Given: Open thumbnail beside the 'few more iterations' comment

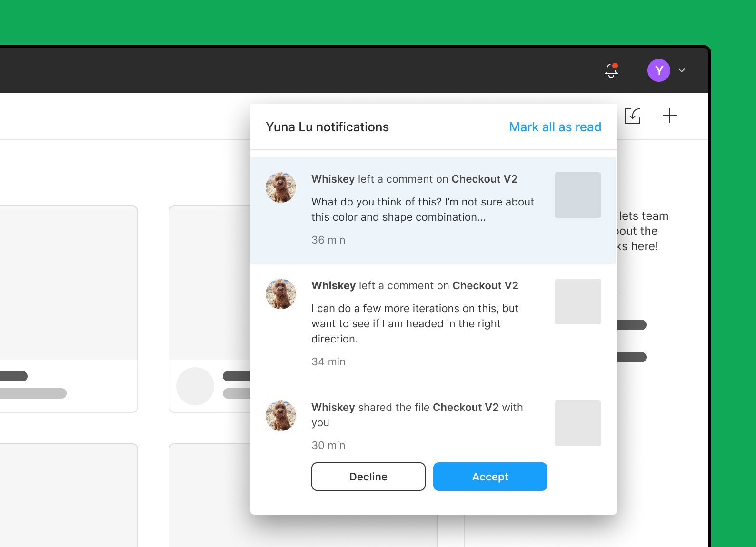Looking at the screenshot, I should coord(577,302).
